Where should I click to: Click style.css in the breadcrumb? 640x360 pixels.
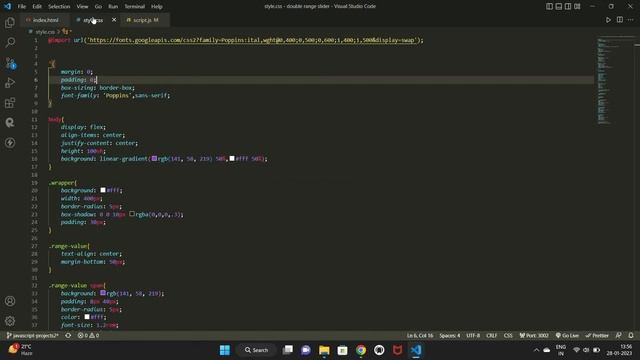[45, 31]
